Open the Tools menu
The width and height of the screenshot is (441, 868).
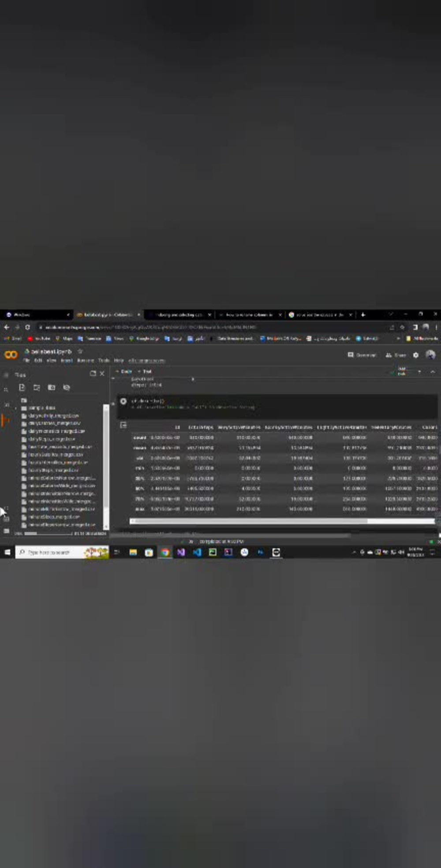[104, 360]
